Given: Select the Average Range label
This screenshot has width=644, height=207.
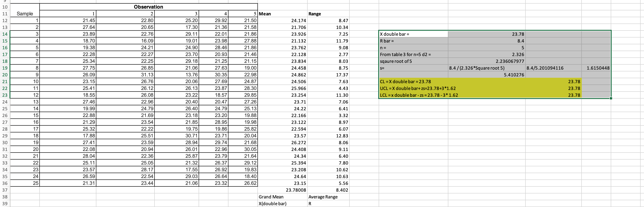Looking at the screenshot, I should click(328, 197).
